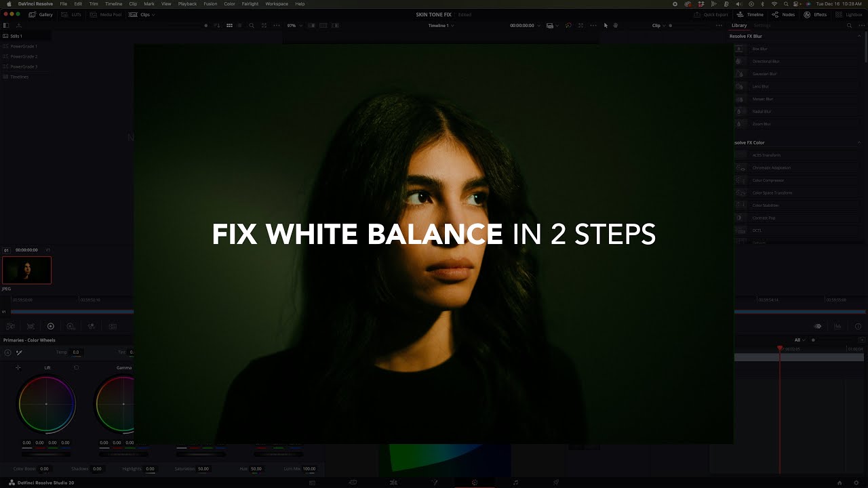Switch to effects Settings tab
Screen dimensions: 868x488
pyautogui.click(x=762, y=25)
